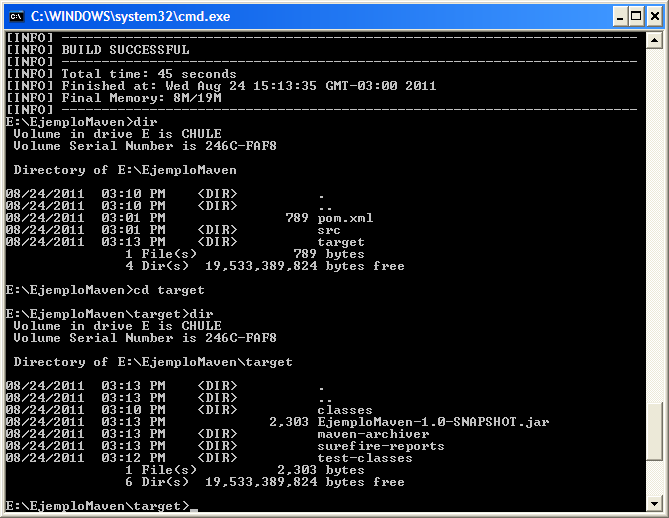This screenshot has height=518, width=669.
Task: Maximize the cmd.exe window
Action: point(636,17)
